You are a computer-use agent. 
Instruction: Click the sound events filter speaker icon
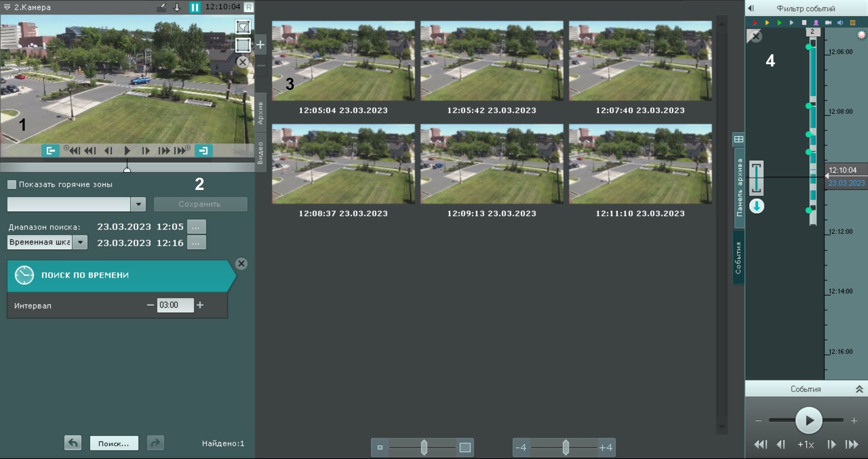click(840, 23)
